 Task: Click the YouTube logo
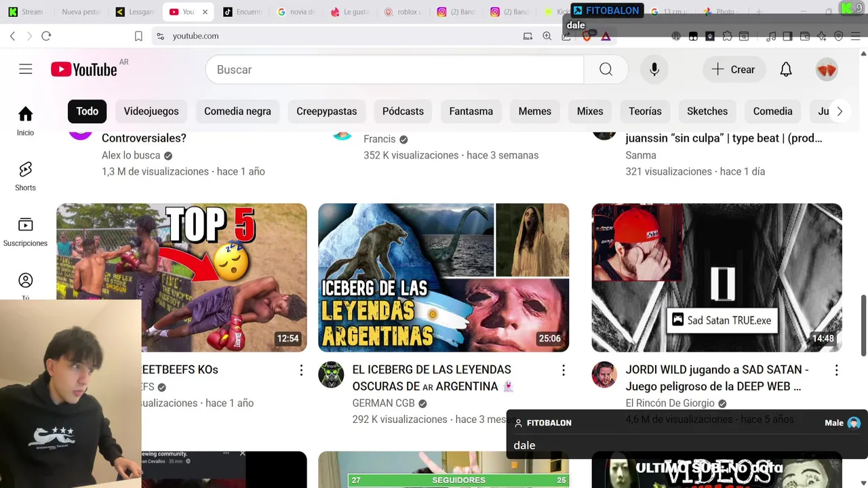[x=84, y=69]
